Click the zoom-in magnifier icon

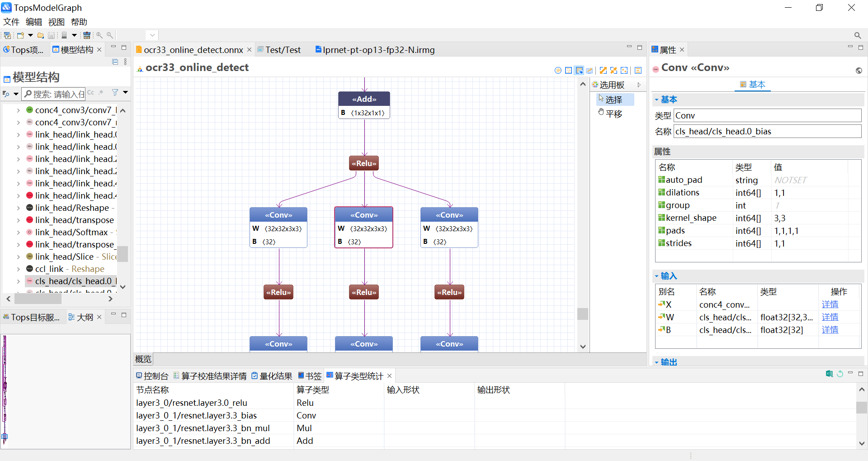[99, 35]
